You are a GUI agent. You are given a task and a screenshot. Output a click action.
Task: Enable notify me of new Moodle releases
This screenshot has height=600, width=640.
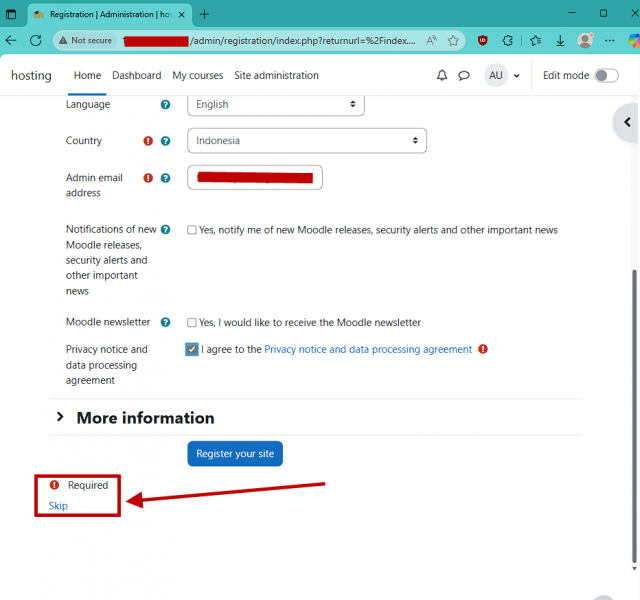coord(191,230)
